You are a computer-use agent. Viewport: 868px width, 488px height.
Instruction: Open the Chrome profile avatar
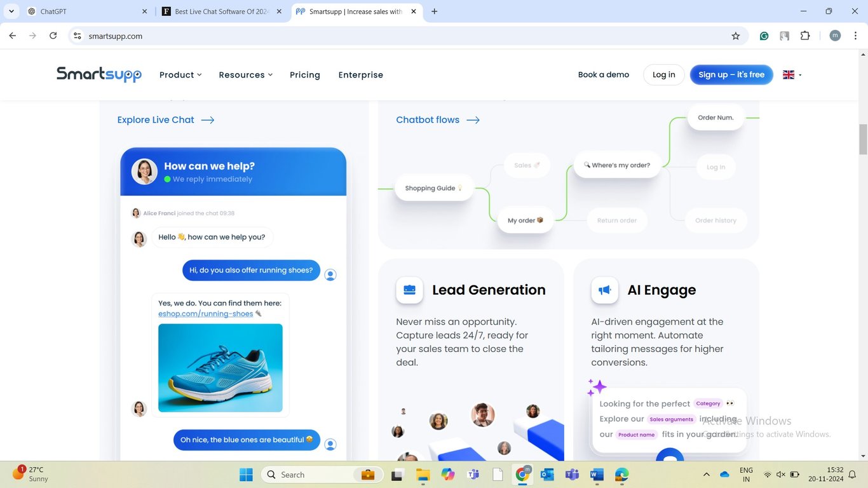point(834,36)
